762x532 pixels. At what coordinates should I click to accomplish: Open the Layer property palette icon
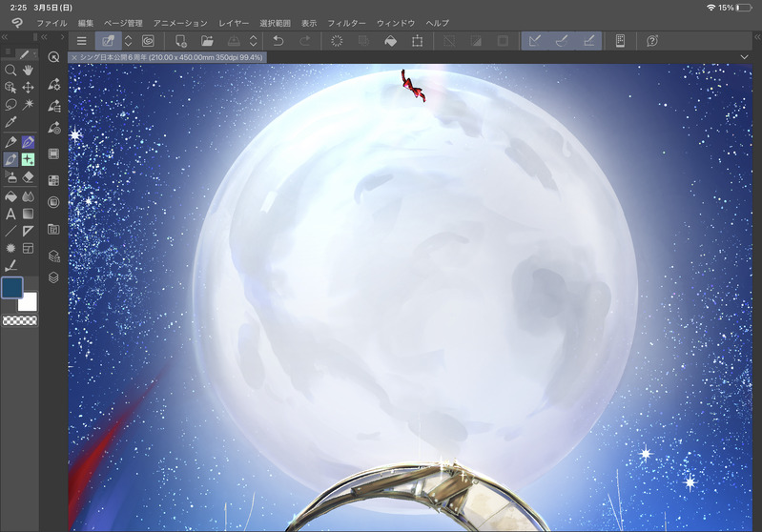pos(53,256)
